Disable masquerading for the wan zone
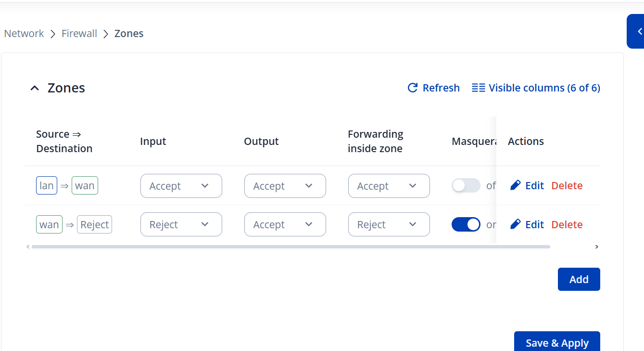Image resolution: width=644 pixels, height=351 pixels. tap(466, 224)
